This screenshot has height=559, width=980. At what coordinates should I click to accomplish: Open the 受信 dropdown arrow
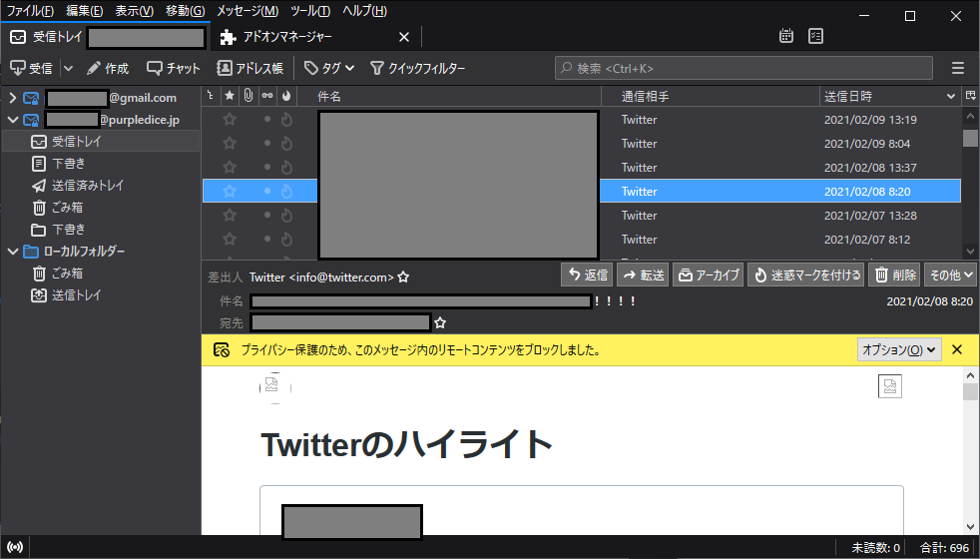coord(69,68)
